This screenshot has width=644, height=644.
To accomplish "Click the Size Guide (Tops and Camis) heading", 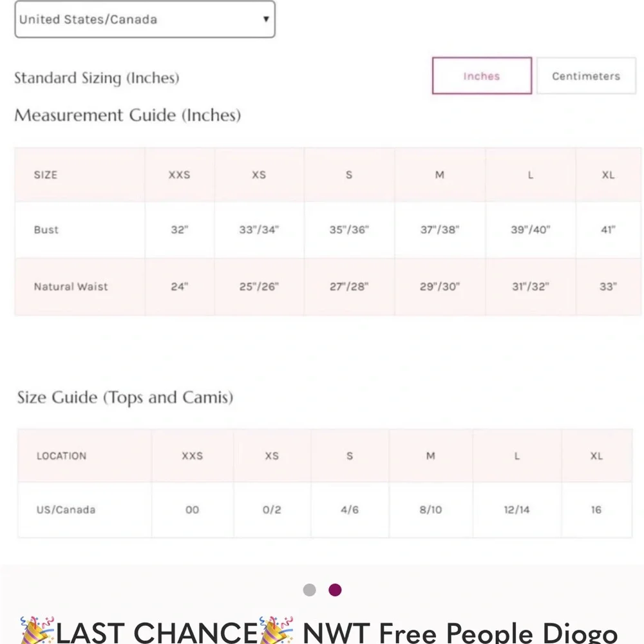I will (125, 397).
